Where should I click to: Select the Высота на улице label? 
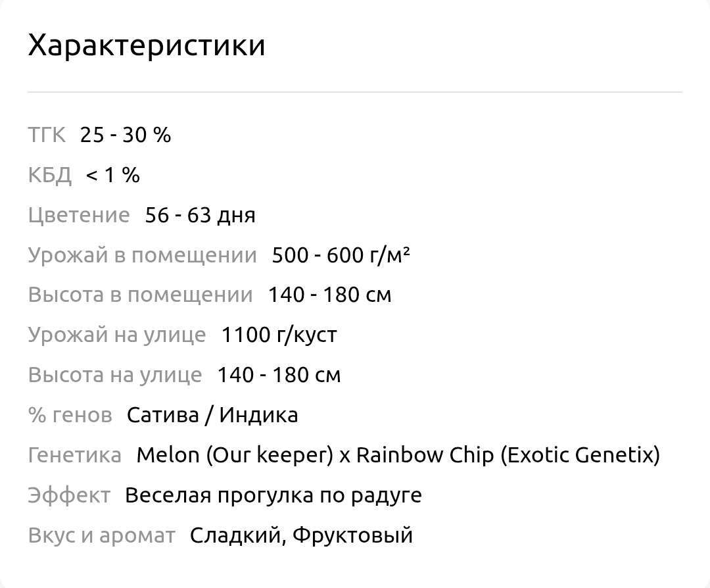115,375
